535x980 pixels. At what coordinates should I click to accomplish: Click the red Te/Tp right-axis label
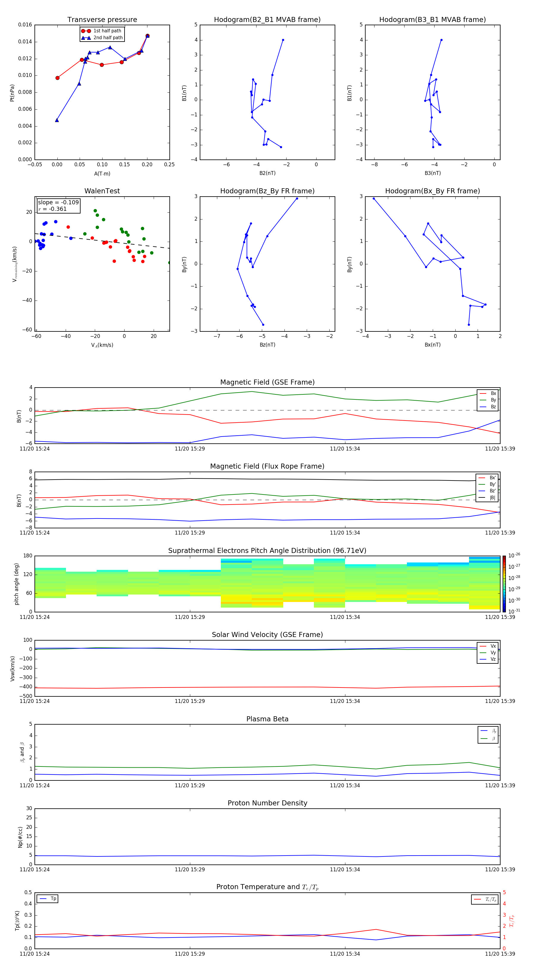[512, 921]
